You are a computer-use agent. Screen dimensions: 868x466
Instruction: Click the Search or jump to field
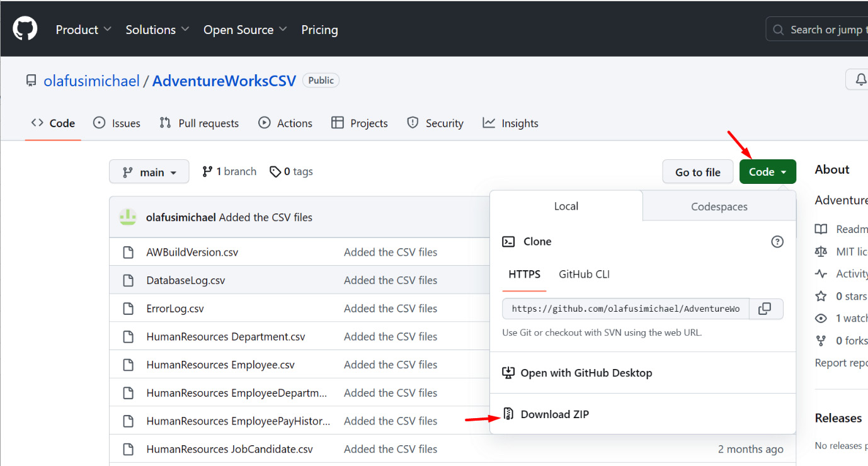817,30
